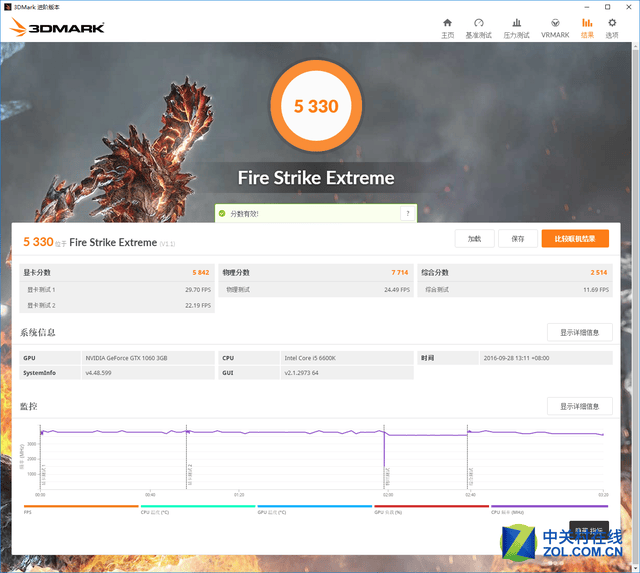Click the question mark help button
The height and width of the screenshot is (573, 640).
(407, 213)
